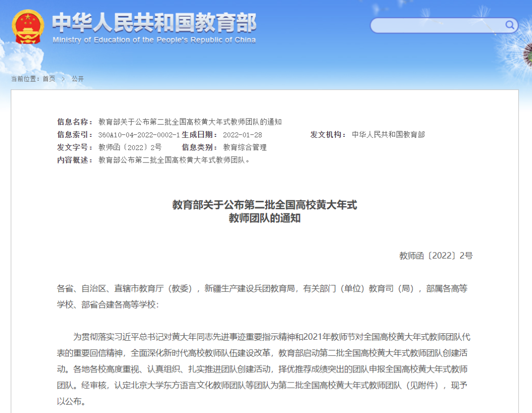
Task: Click the date 2022-01-28
Action: 242,135
